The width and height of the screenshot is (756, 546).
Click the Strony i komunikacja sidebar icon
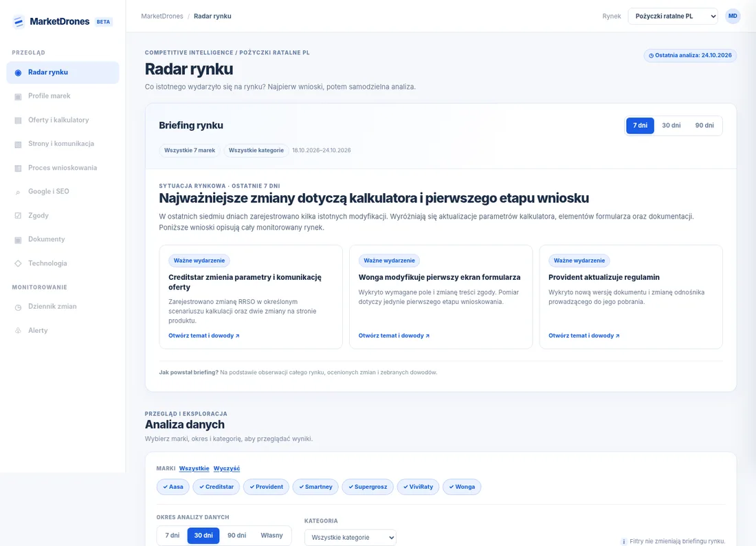18,144
